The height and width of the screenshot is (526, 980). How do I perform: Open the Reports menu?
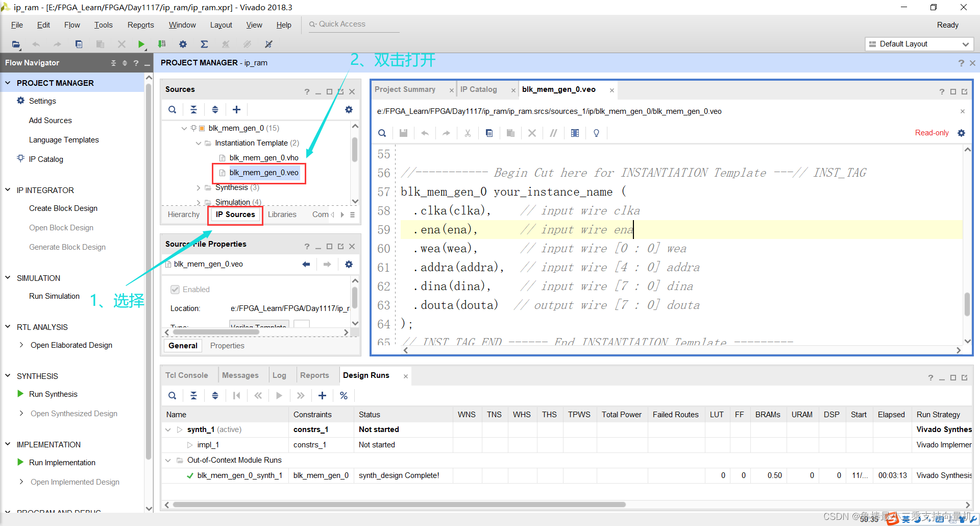tap(140, 25)
